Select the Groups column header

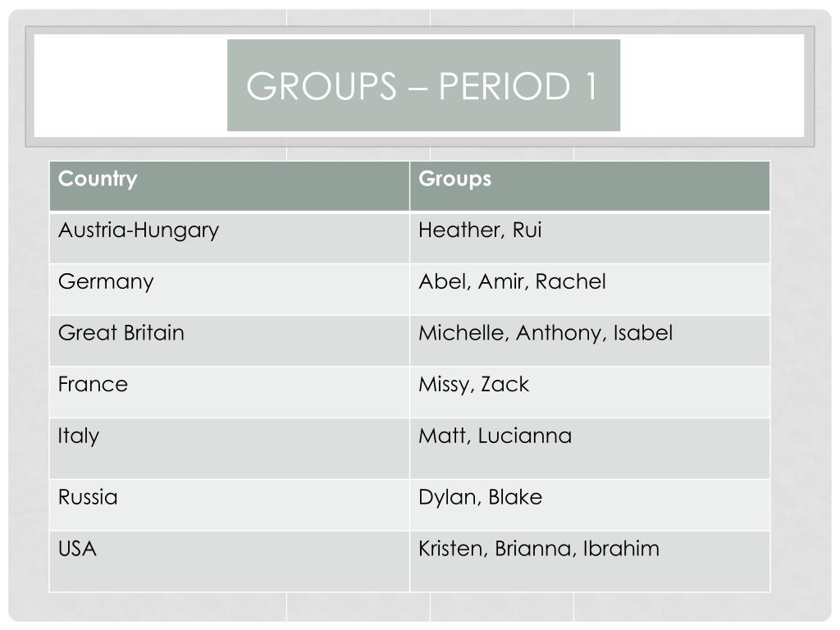[x=590, y=186]
